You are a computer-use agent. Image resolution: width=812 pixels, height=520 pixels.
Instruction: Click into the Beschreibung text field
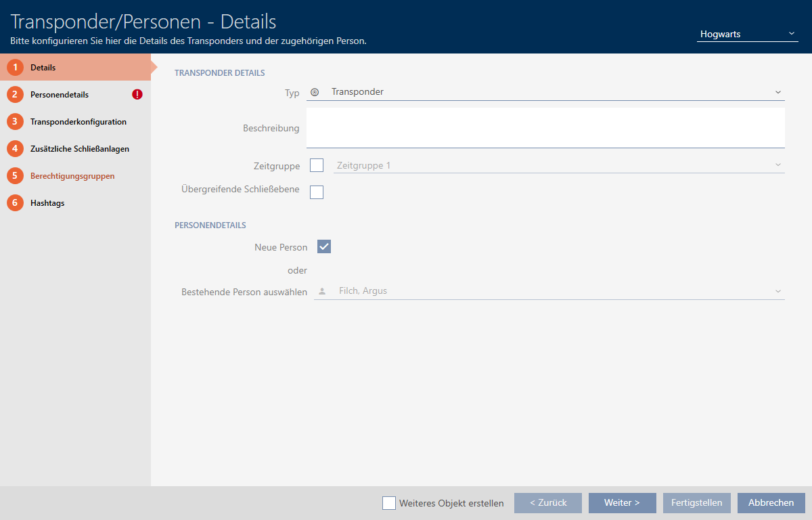pos(545,127)
